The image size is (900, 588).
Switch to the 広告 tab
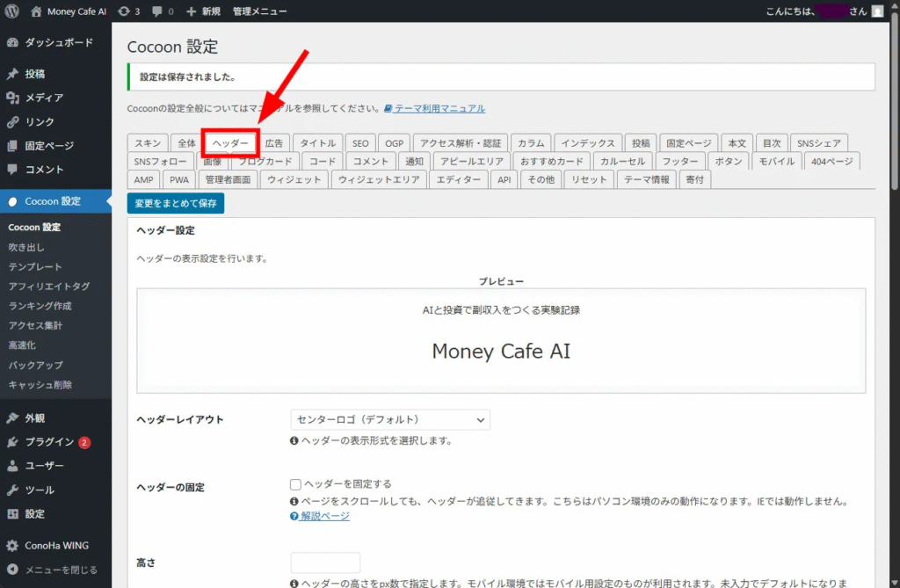[274, 143]
